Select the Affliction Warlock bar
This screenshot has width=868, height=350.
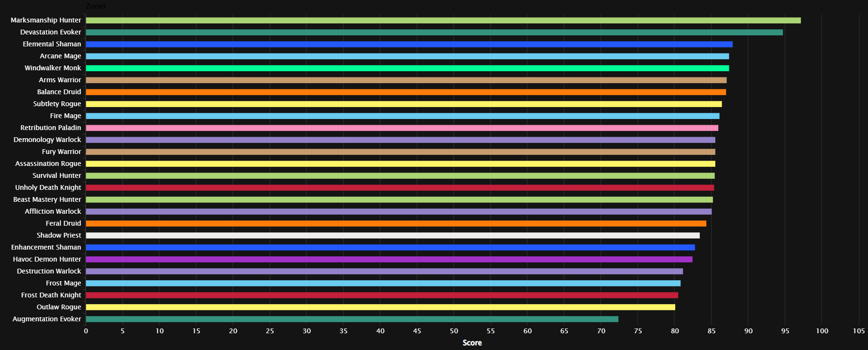coord(399,211)
